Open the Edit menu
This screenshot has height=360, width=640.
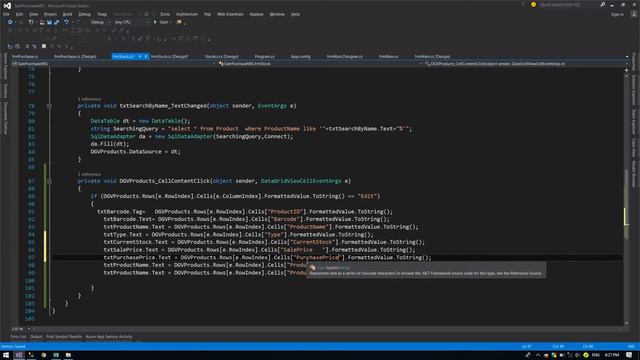19,14
